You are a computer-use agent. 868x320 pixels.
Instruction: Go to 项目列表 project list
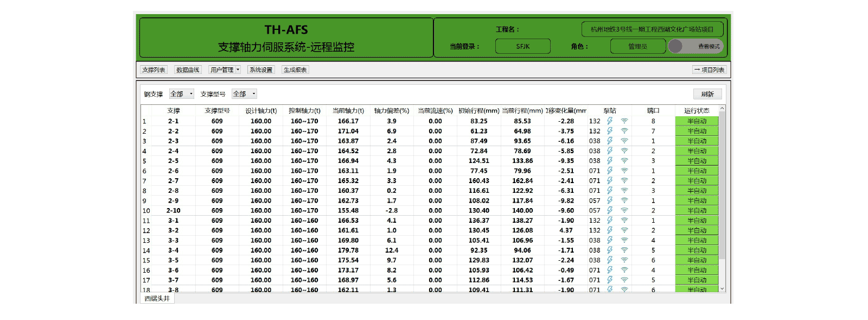[709, 70]
